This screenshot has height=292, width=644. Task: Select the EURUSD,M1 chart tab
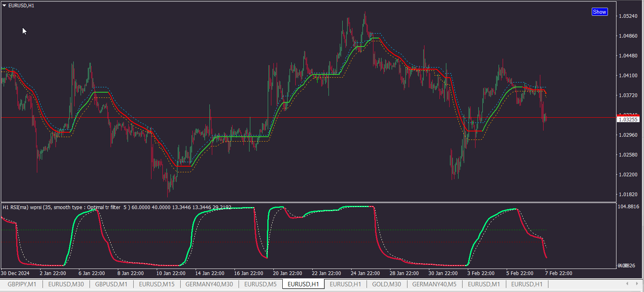(484, 284)
